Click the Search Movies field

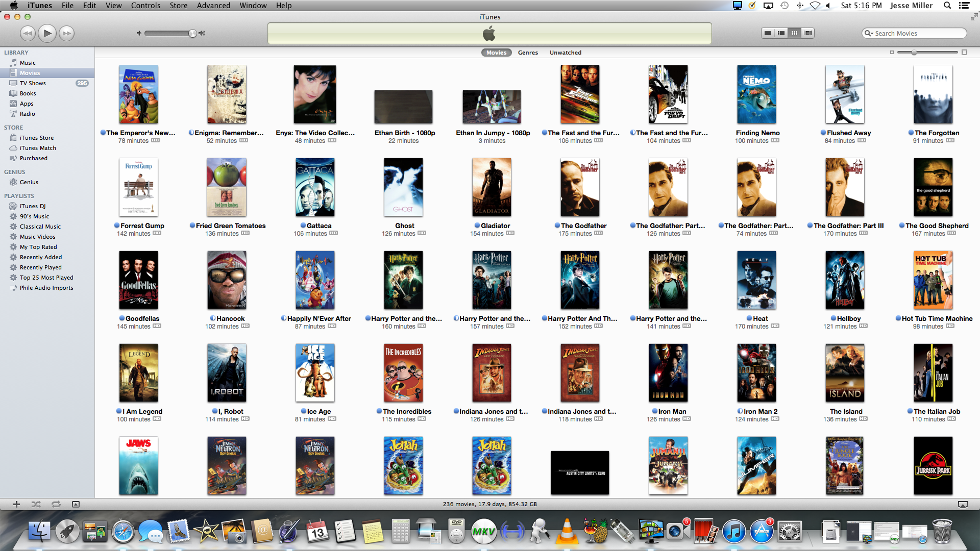coord(915,33)
